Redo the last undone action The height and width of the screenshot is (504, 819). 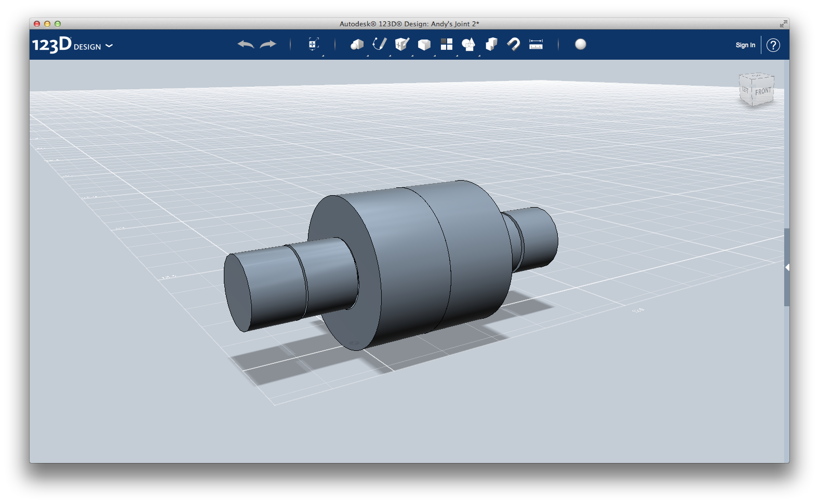click(268, 45)
